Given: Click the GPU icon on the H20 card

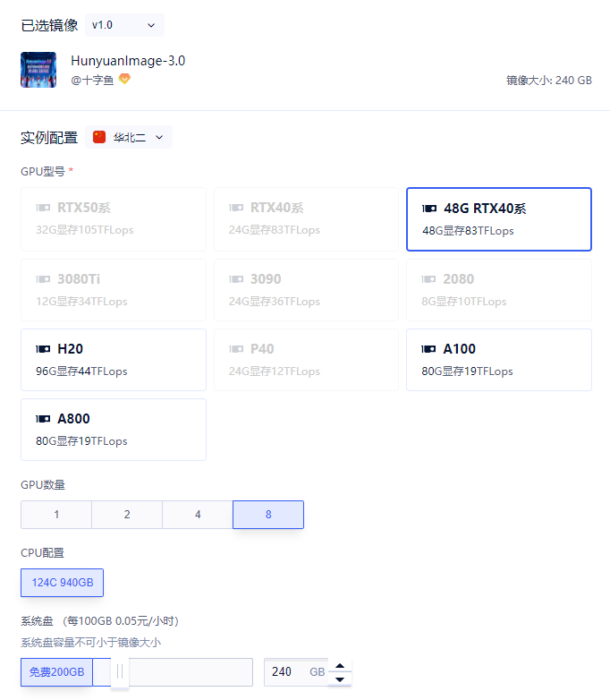Looking at the screenshot, I should pyautogui.click(x=43, y=349).
